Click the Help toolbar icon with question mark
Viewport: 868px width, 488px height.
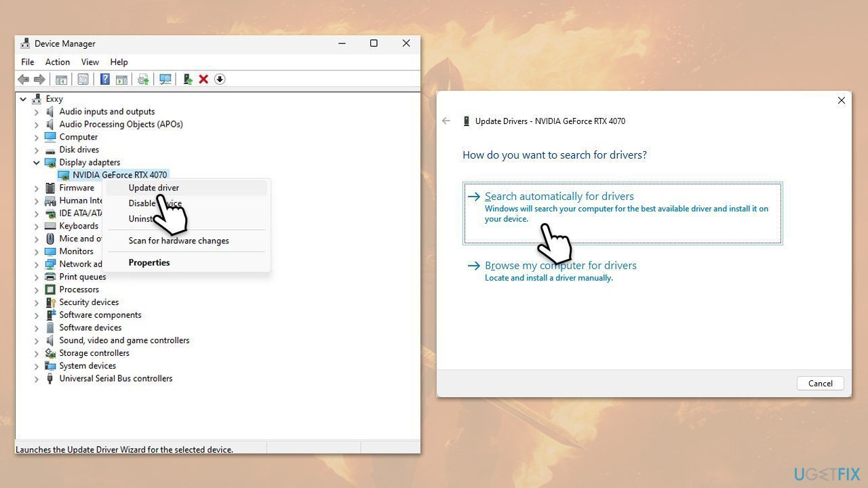pyautogui.click(x=105, y=79)
